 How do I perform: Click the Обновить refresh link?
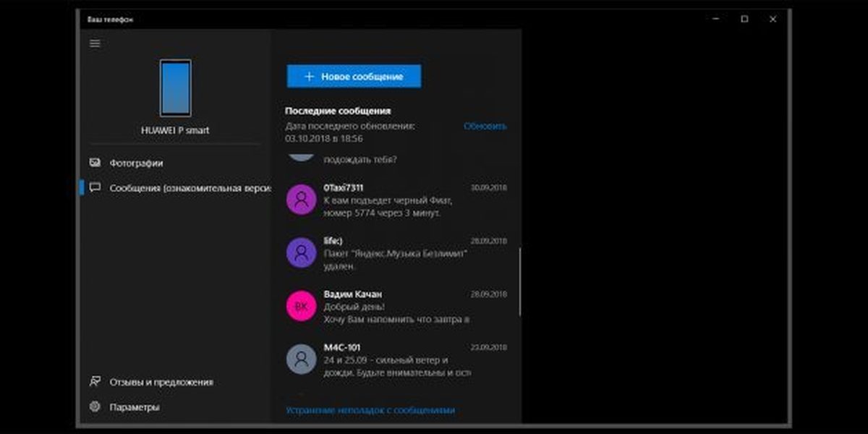click(x=485, y=126)
